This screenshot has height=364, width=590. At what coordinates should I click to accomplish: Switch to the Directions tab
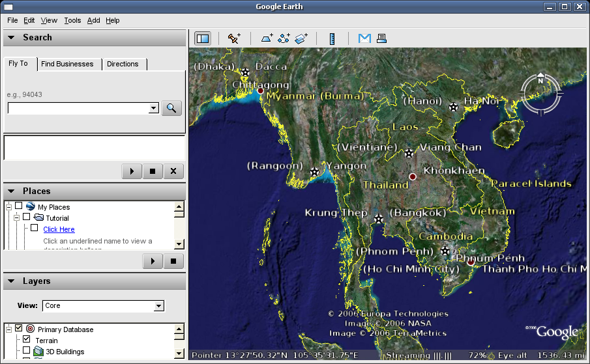point(123,64)
